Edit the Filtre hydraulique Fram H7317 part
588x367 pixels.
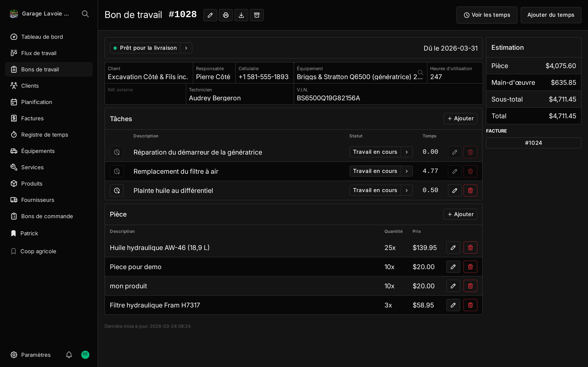[453, 305]
